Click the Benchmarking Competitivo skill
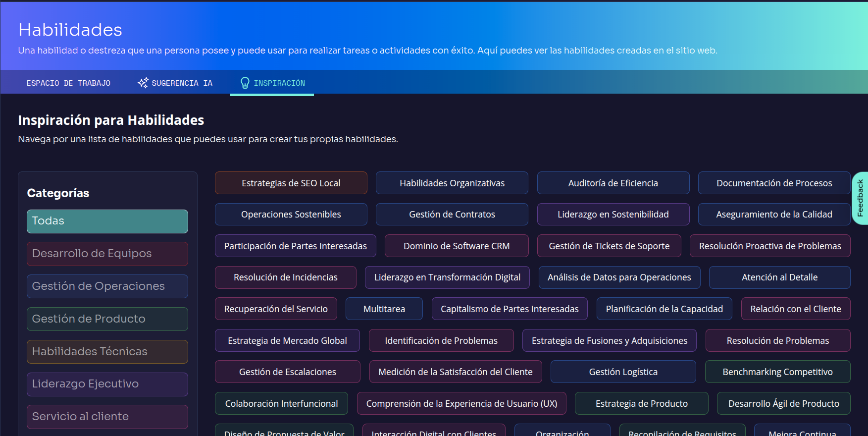The image size is (868, 436). 777,372
